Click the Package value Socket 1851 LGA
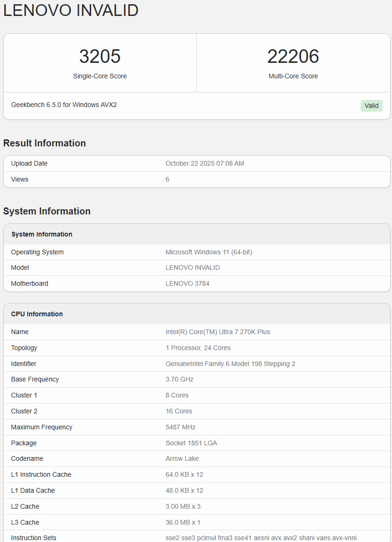This screenshot has width=392, height=542. pyautogui.click(x=191, y=443)
